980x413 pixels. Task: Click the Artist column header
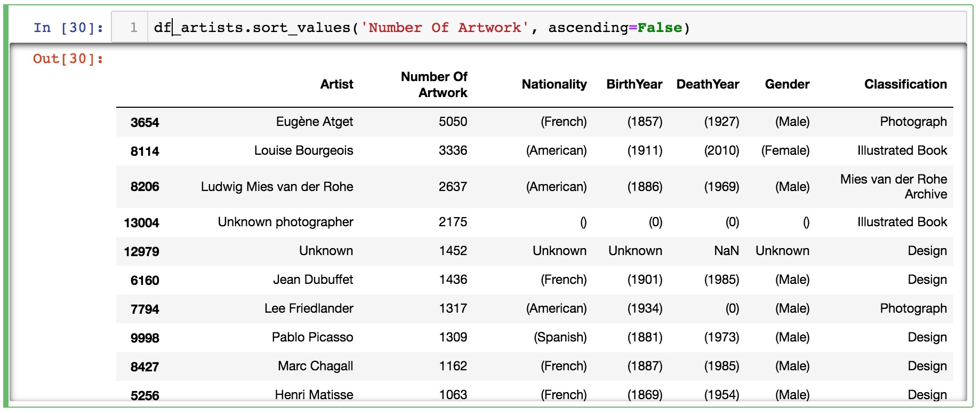336,84
